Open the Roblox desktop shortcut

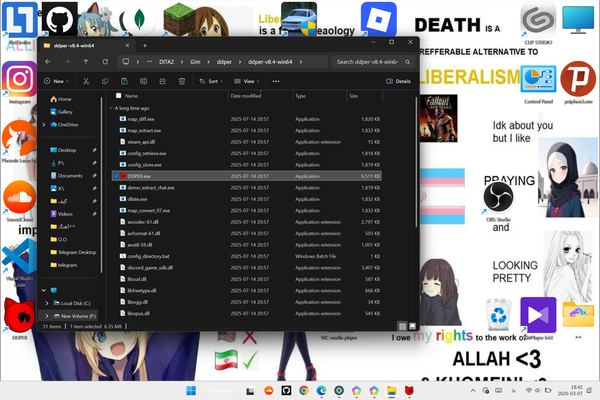(378, 19)
